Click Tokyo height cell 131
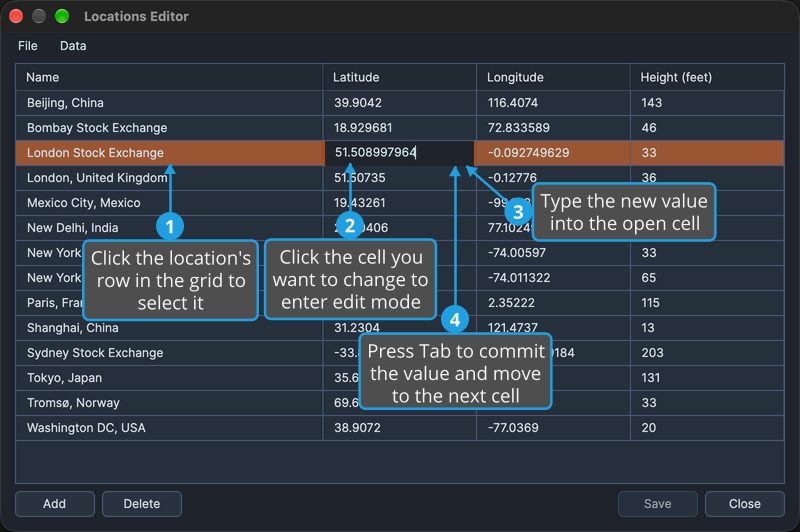The height and width of the screenshot is (532, 800). (x=707, y=378)
